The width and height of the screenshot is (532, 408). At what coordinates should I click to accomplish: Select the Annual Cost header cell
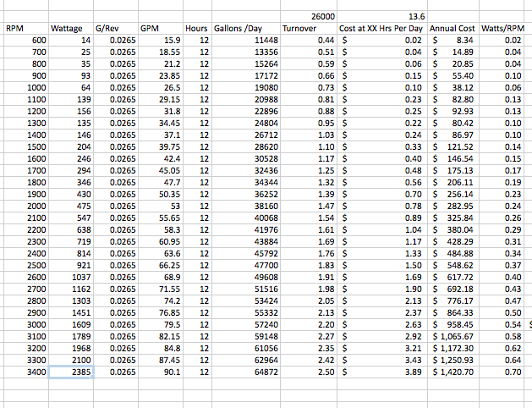point(453,29)
